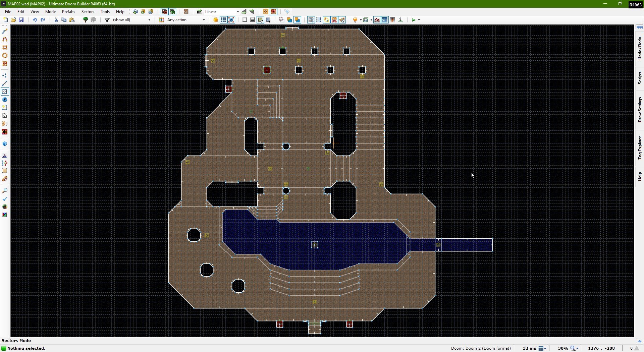Open the View menu
Image resolution: width=644 pixels, height=352 pixels.
click(x=35, y=11)
